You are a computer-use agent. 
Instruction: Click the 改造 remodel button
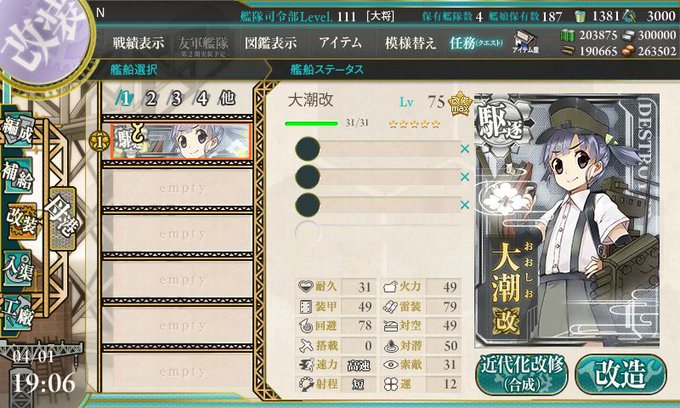(x=620, y=374)
